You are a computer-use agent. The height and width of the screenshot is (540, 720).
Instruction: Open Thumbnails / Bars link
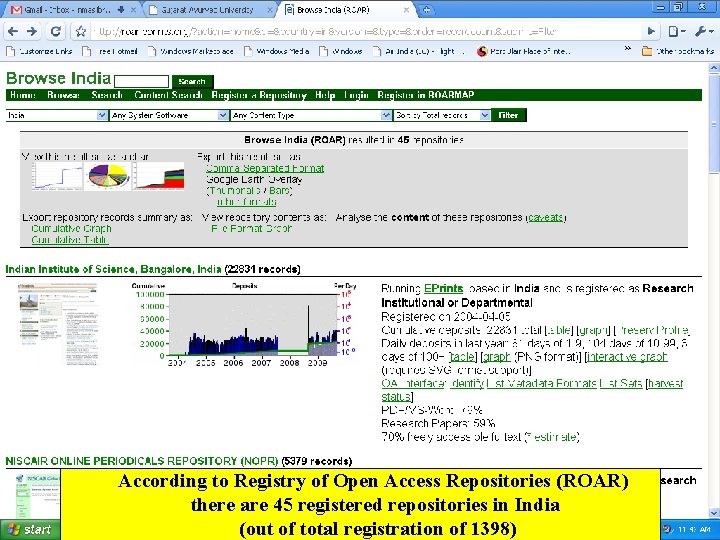pos(249,190)
